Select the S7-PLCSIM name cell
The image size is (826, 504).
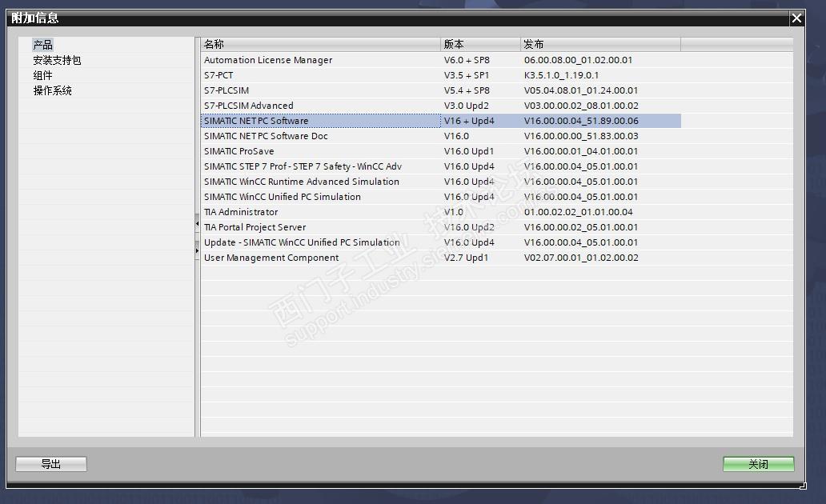coord(320,90)
